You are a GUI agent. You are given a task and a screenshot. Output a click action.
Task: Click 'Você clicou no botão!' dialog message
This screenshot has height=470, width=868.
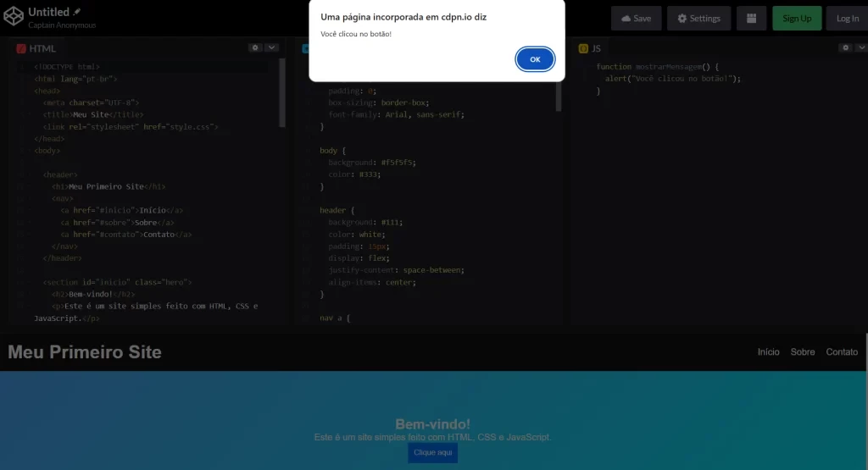click(356, 34)
